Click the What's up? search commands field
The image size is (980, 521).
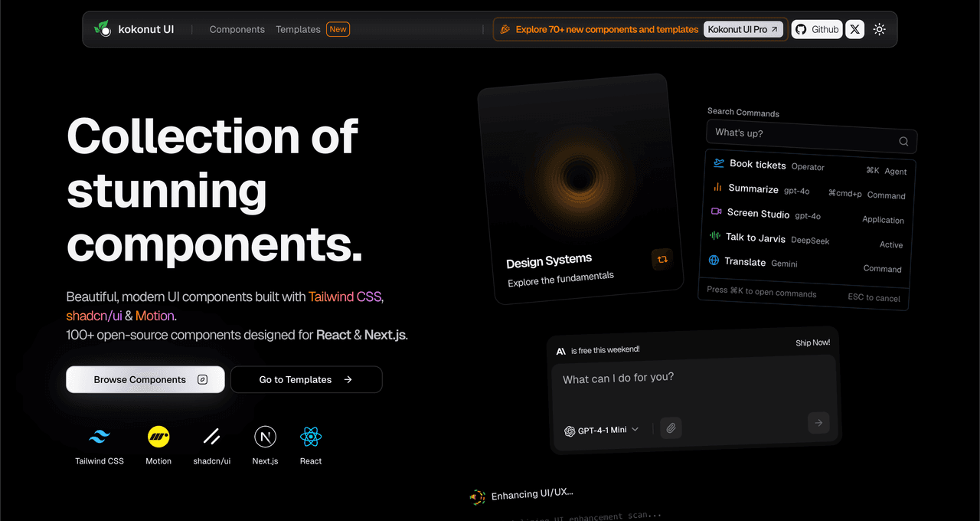(804, 136)
